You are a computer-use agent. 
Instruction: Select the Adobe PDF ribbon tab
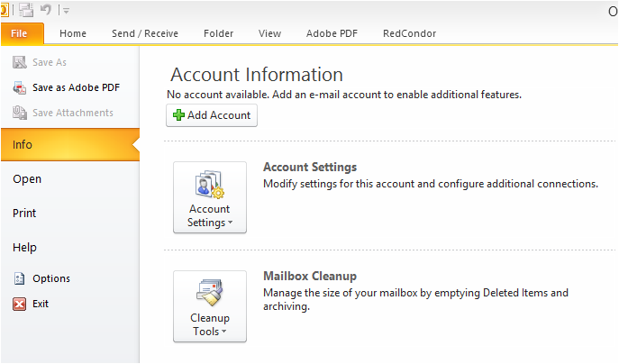coord(332,33)
